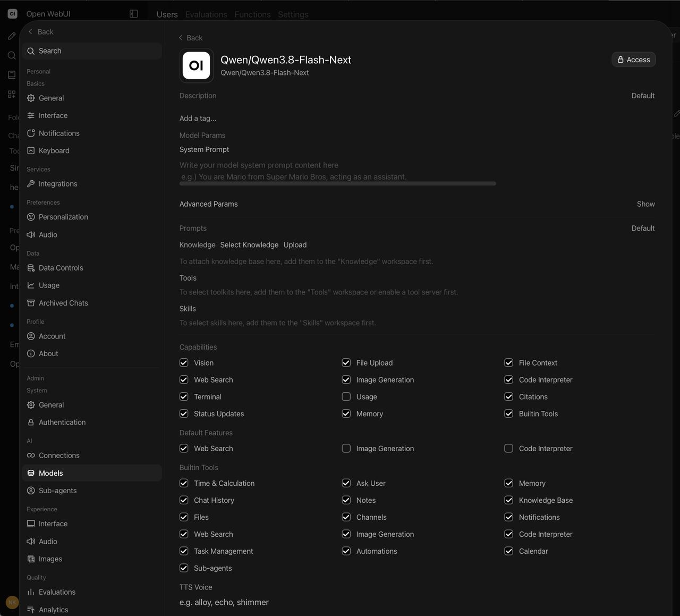Viewport: 680px width, 616px height.
Task: Show the Advanced Params section
Action: [645, 204]
